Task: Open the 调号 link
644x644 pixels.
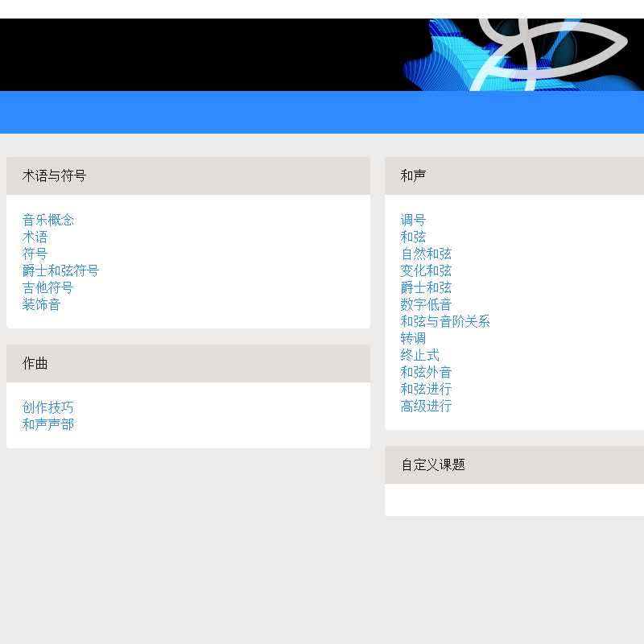Action: [413, 220]
